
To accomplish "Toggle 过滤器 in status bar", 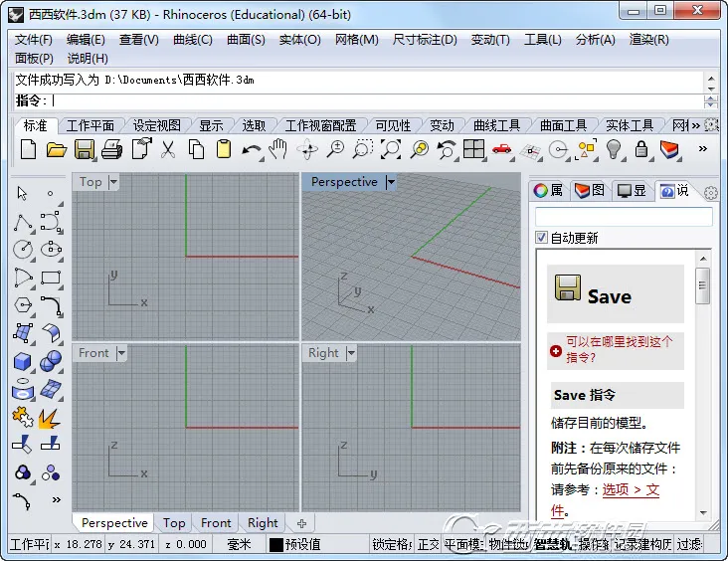I will tap(689, 544).
